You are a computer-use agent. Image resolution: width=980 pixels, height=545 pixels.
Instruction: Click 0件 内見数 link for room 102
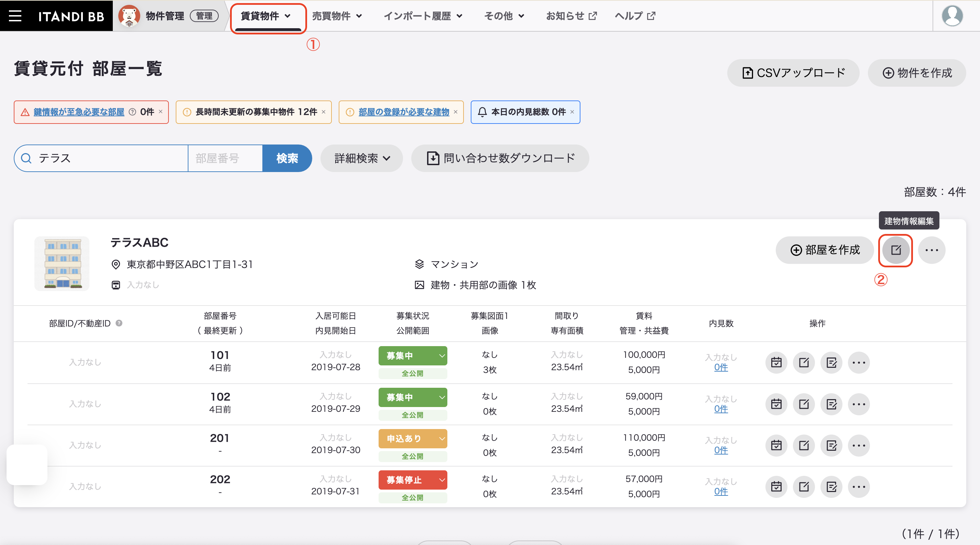click(721, 409)
